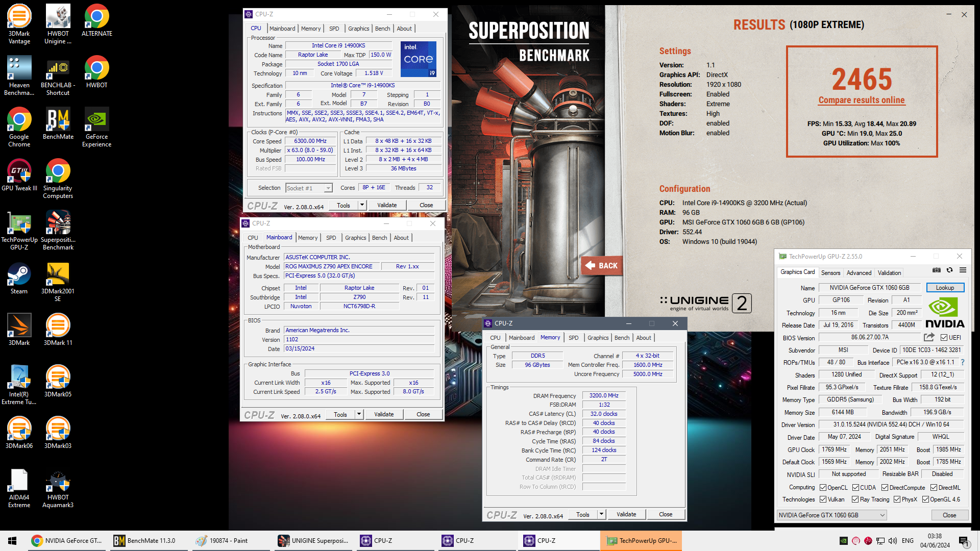
Task: Open the 3DMark Vantage desktop icon
Action: coord(19,24)
